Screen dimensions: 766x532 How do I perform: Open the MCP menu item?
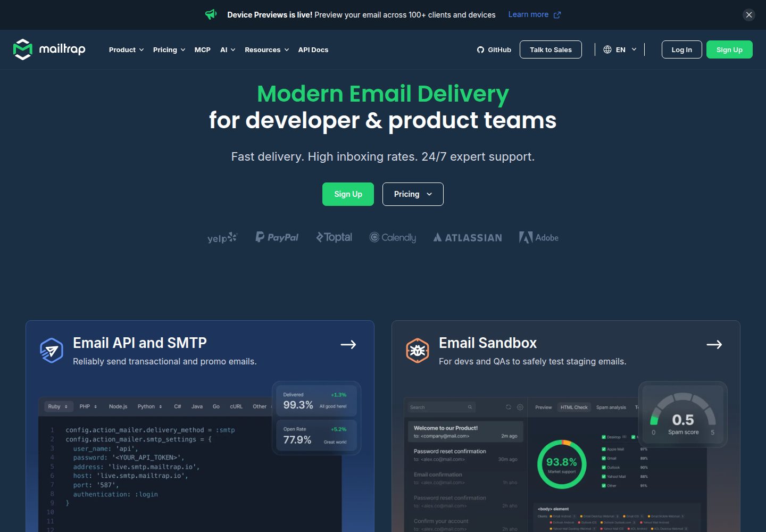[x=202, y=49]
